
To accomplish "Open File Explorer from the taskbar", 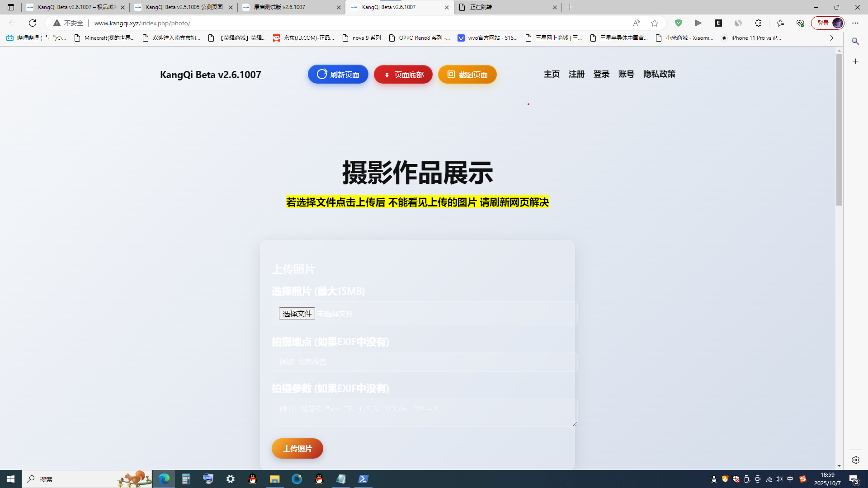I will pyautogui.click(x=275, y=479).
